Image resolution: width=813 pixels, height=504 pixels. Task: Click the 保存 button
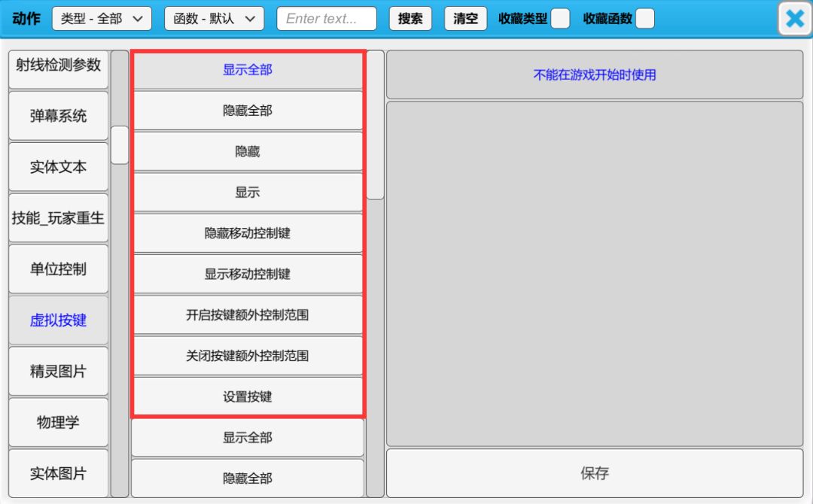tap(594, 473)
